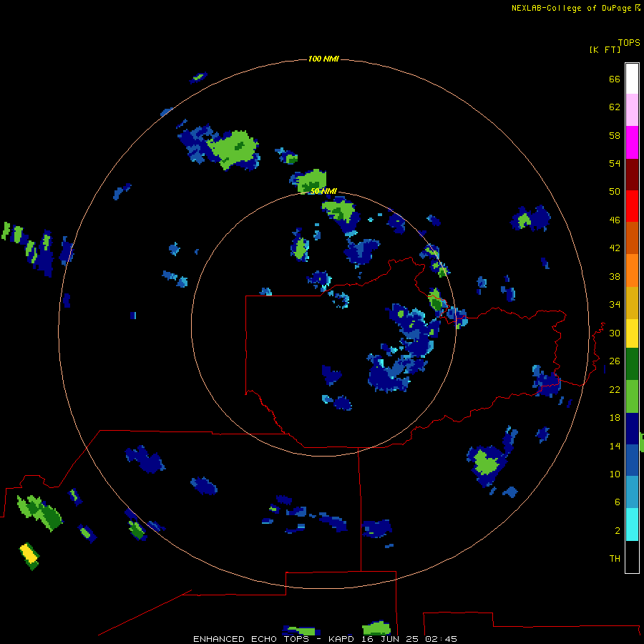644x644 pixels.
Task: Click the '50 NMI' range ring label
Action: point(323,191)
